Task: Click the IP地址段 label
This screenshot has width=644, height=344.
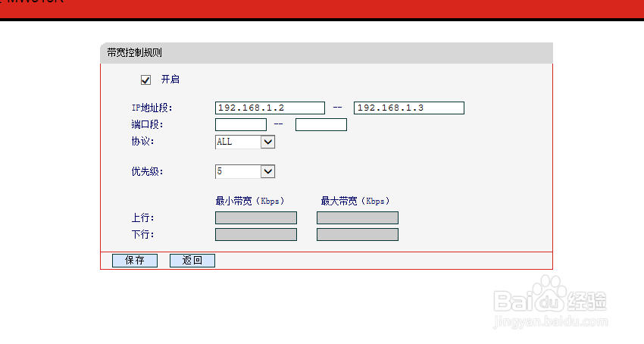Action: (152, 108)
